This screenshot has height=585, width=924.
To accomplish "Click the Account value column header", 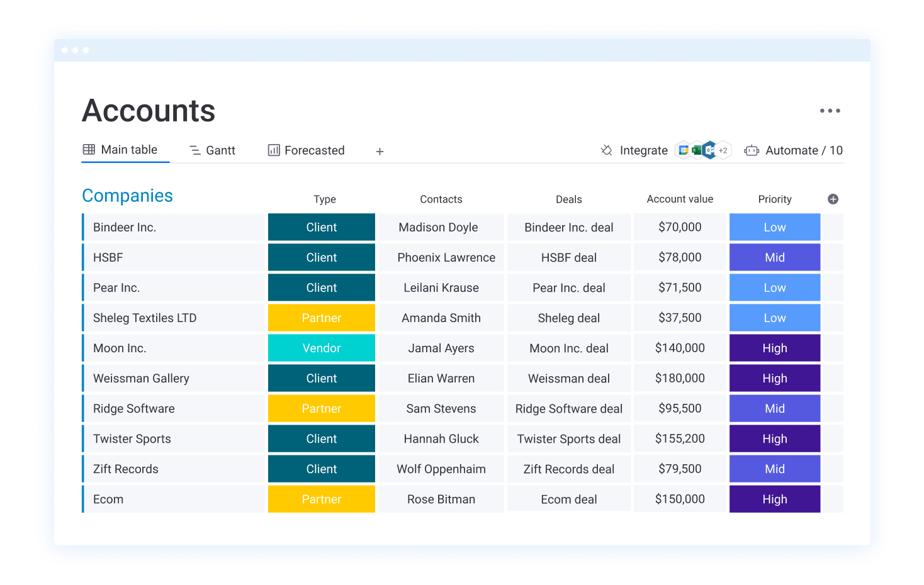I will [x=680, y=199].
